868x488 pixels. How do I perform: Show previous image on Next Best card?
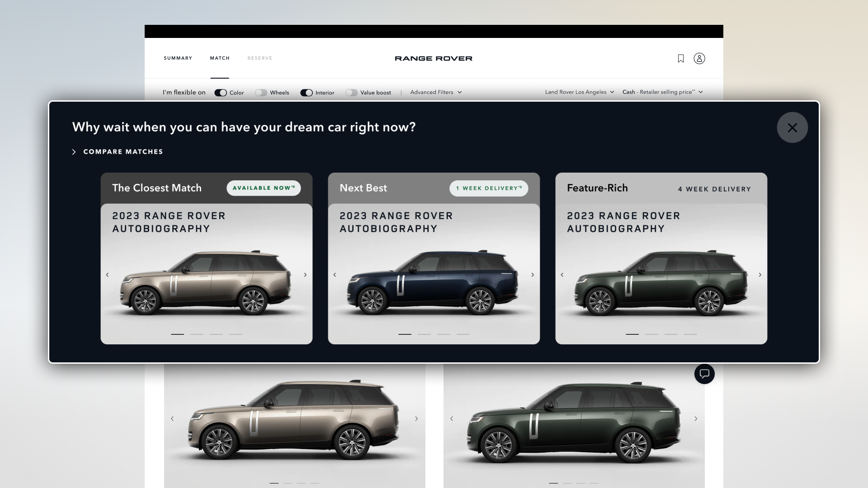(x=335, y=275)
